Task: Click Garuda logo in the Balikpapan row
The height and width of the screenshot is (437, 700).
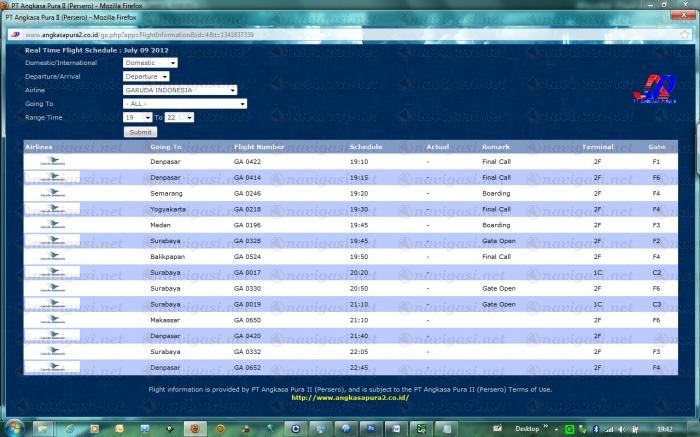Action: pyautogui.click(x=46, y=256)
